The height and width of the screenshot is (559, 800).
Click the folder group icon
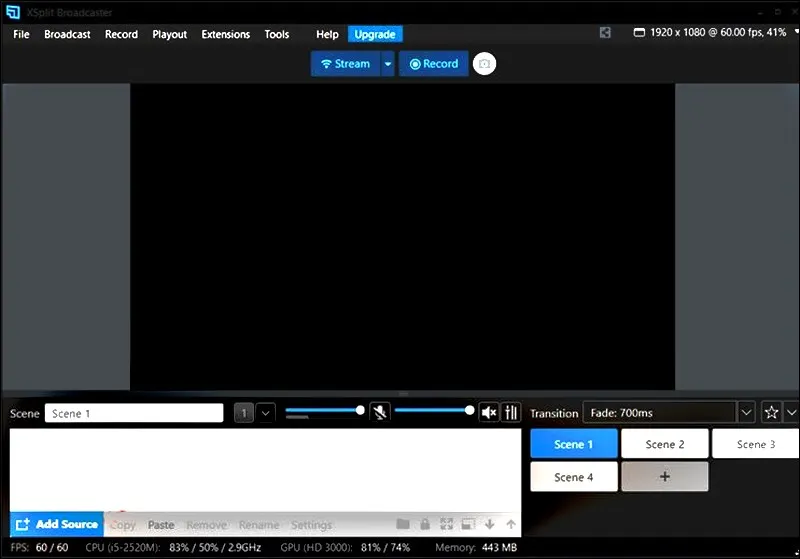[x=403, y=524]
